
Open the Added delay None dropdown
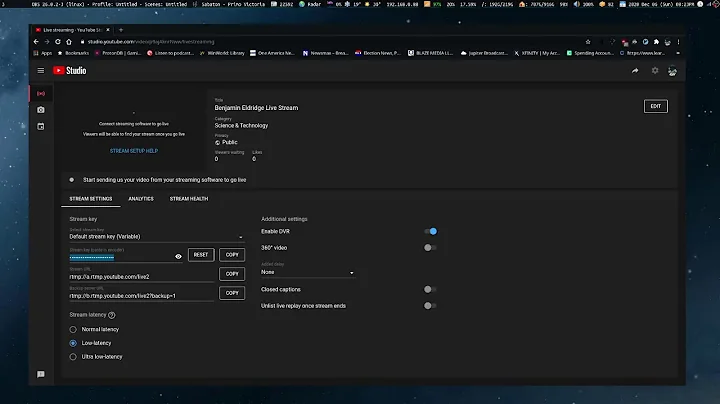click(308, 272)
